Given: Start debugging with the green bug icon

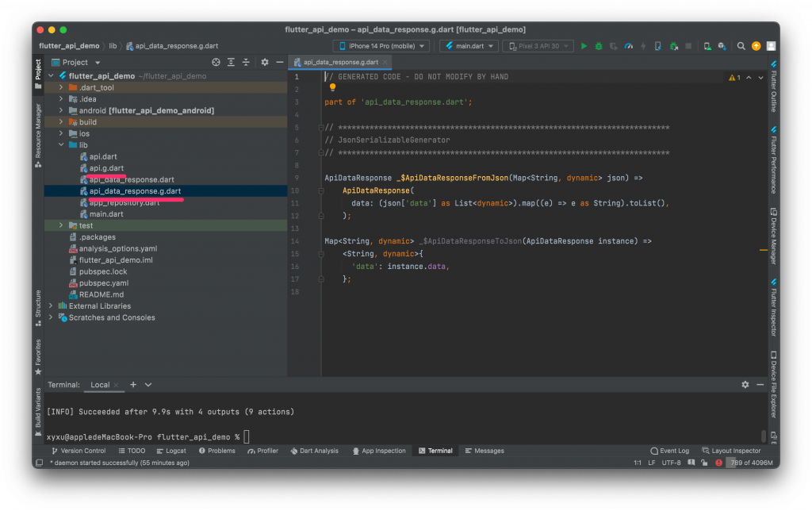Looking at the screenshot, I should click(599, 46).
